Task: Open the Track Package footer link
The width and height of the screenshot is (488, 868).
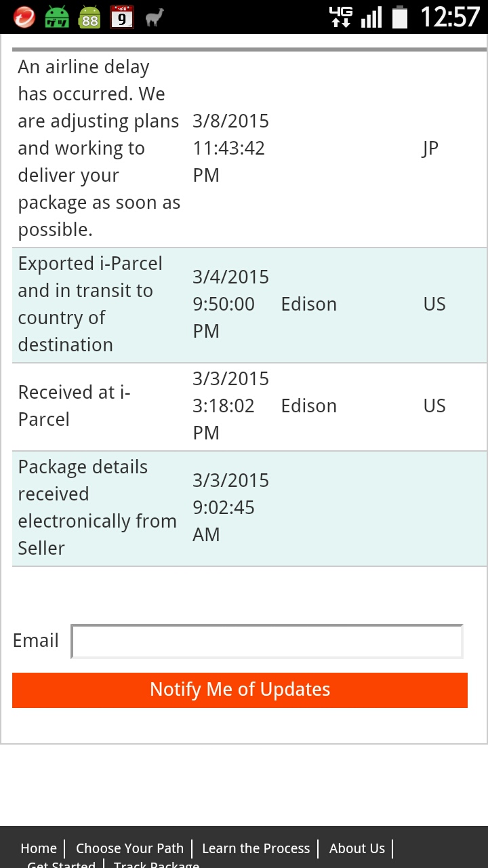Action: tap(157, 865)
